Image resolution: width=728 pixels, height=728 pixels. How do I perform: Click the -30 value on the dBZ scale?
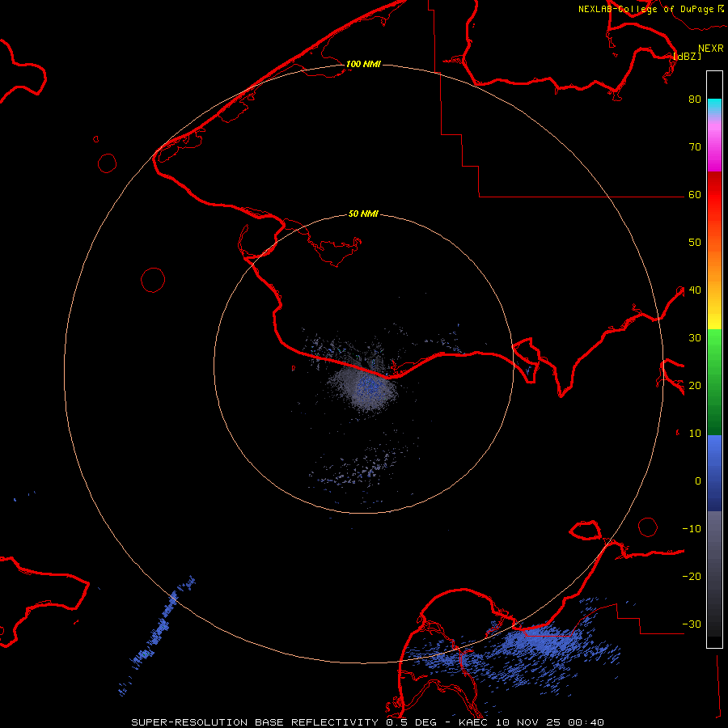coord(692,624)
